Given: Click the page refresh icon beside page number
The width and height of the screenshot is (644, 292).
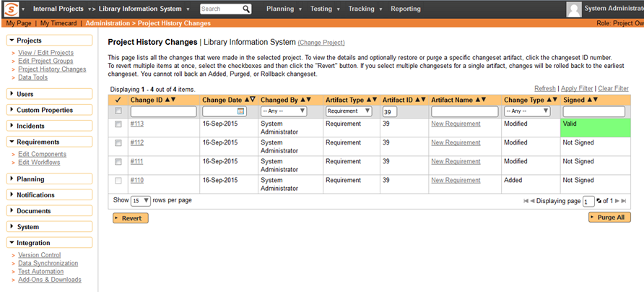Looking at the screenshot, I should click(x=599, y=201).
